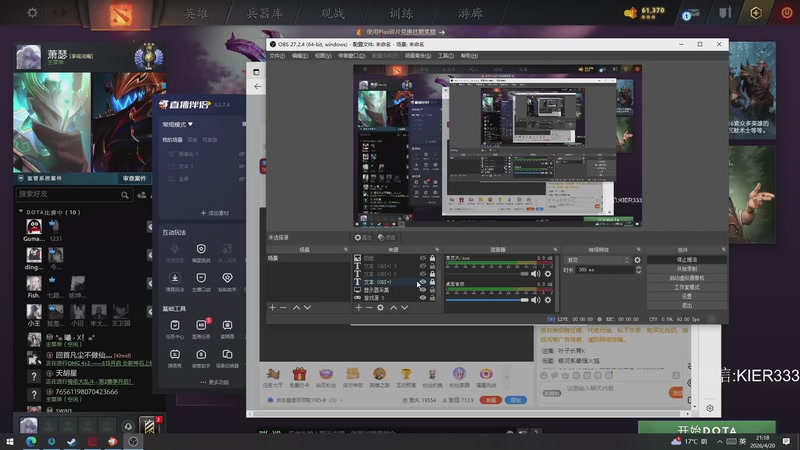This screenshot has height=450, width=800.
Task: Click the add friend icon beside search
Action: 142,195
